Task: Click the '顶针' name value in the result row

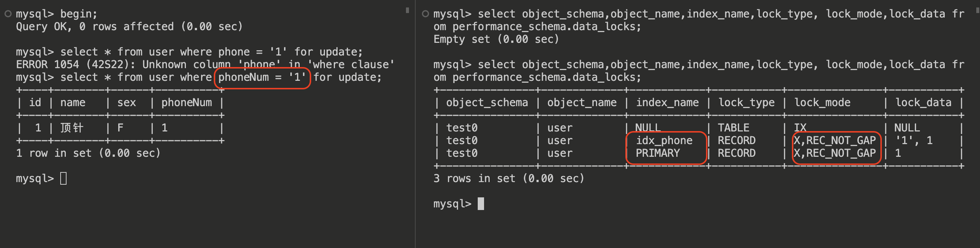Action: (x=71, y=128)
